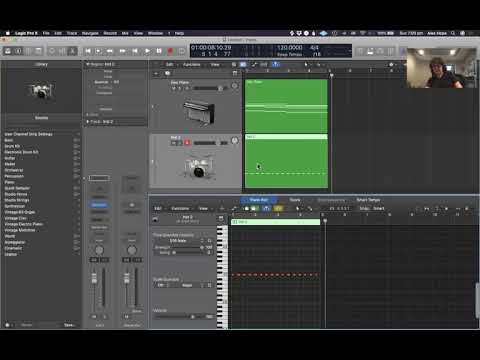
Task: Select Drum Kit in the Library list
Action: tap(12, 146)
